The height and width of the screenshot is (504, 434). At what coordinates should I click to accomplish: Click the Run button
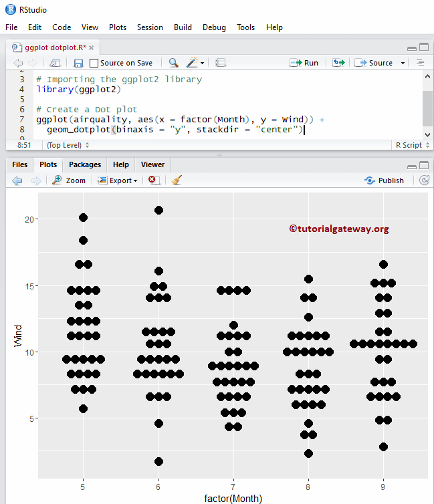click(x=304, y=63)
